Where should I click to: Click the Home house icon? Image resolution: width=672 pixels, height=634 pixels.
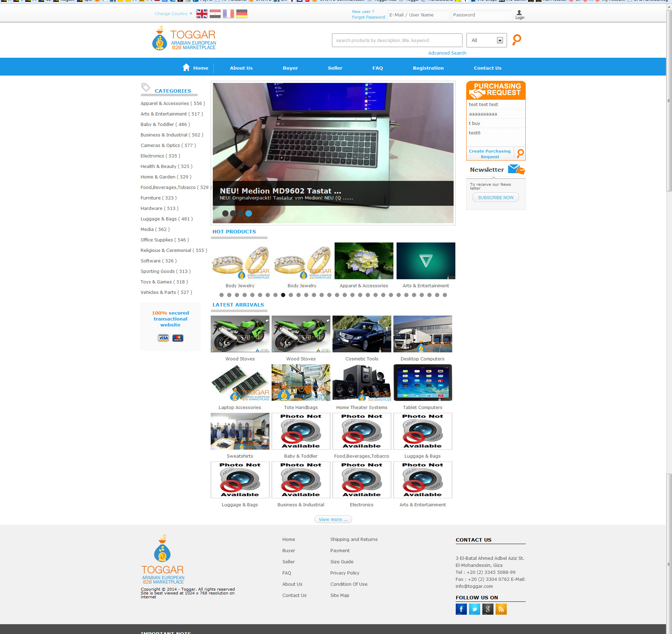click(x=186, y=68)
